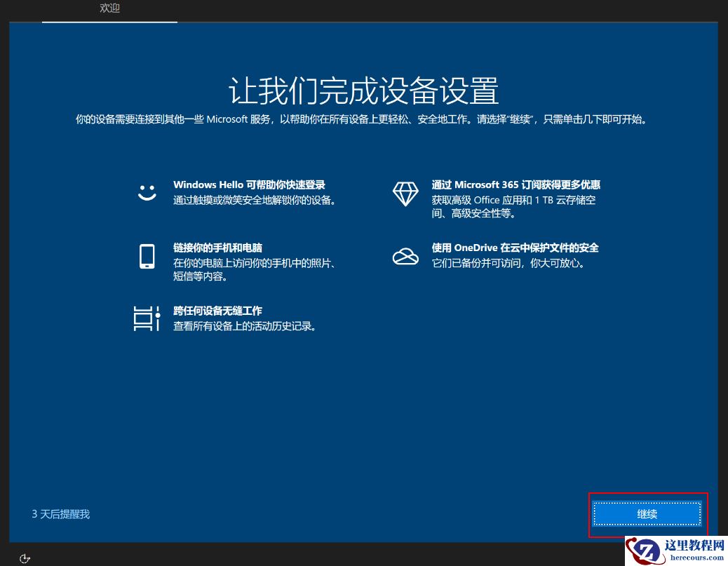
Task: Click the 3 天后提醒我 link
Action: click(60, 513)
